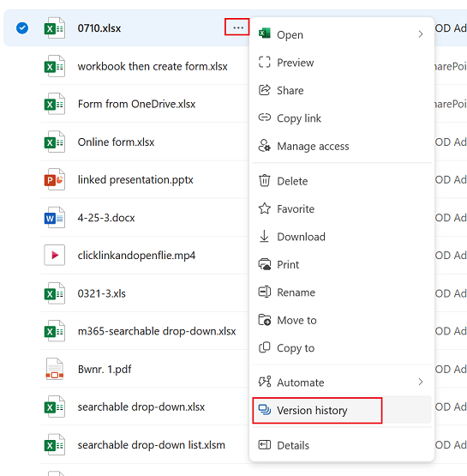Click the Download arrow icon
The image size is (467, 476).
265,236
